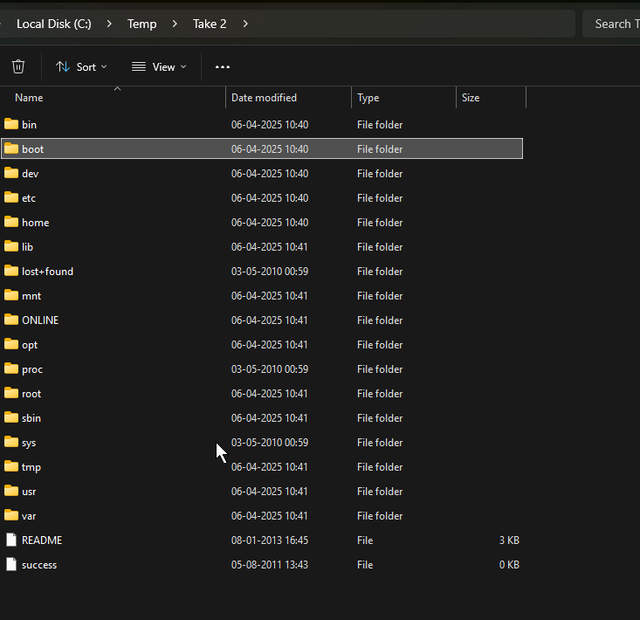Select the mnt folder icon
Screen dimensions: 640x620
(11, 295)
